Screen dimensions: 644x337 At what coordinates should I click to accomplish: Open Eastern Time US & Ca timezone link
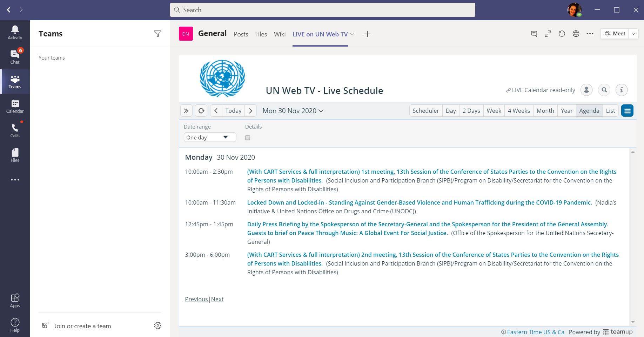tap(535, 332)
